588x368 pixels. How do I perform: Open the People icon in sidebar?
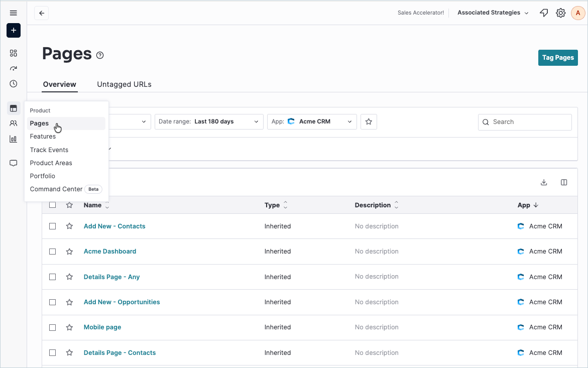click(14, 124)
